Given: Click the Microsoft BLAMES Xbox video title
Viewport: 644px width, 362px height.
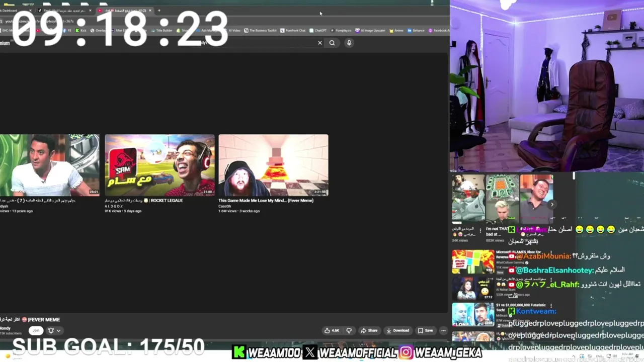Looking at the screenshot, I should 519,254.
